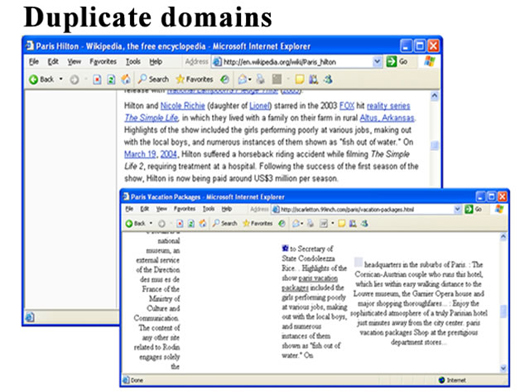Open Help menu in Vacation Packages window
This screenshot has width=520, height=392.
point(227,209)
